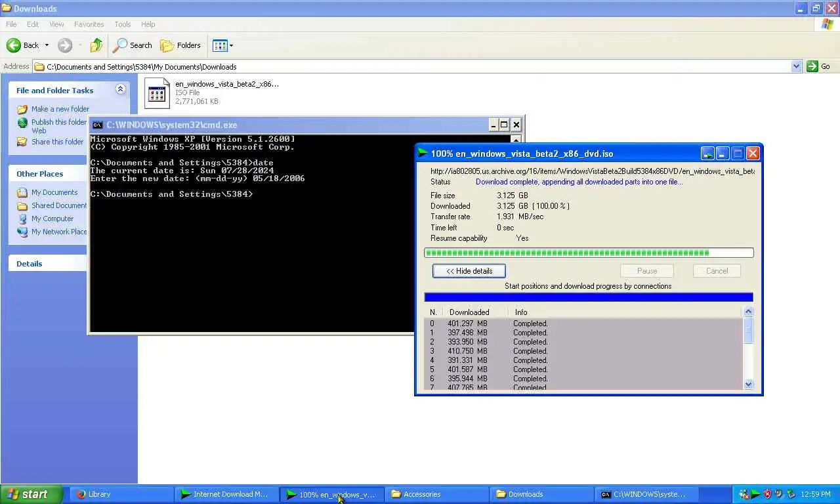Open the View menu
The height and width of the screenshot is (504, 840).
click(56, 24)
